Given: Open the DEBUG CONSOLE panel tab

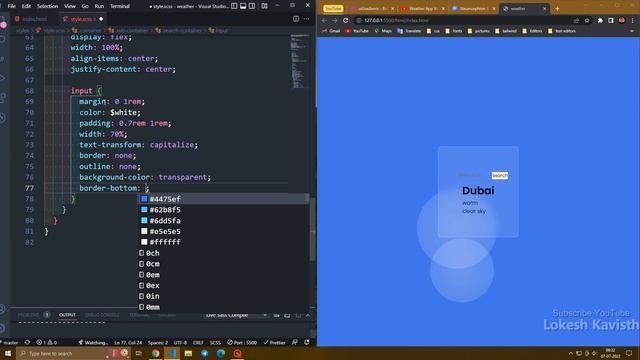Looking at the screenshot, I should (x=102, y=315).
